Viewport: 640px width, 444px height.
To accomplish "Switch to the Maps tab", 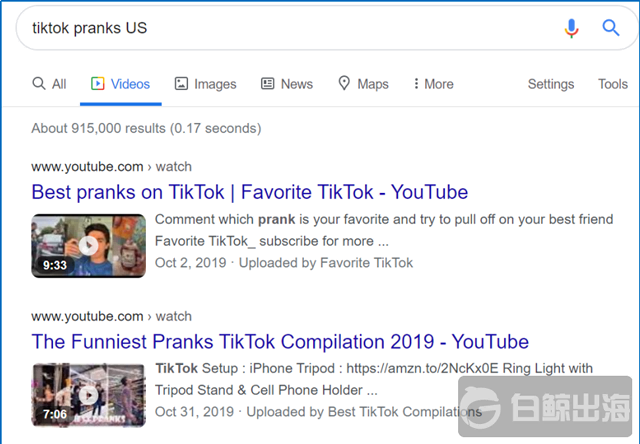I will pos(373,84).
